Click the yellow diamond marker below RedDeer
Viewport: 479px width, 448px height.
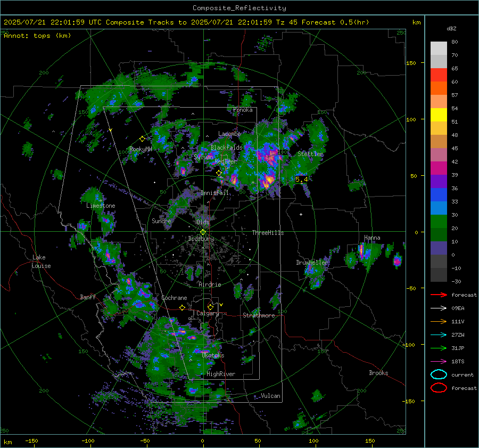[x=219, y=173]
